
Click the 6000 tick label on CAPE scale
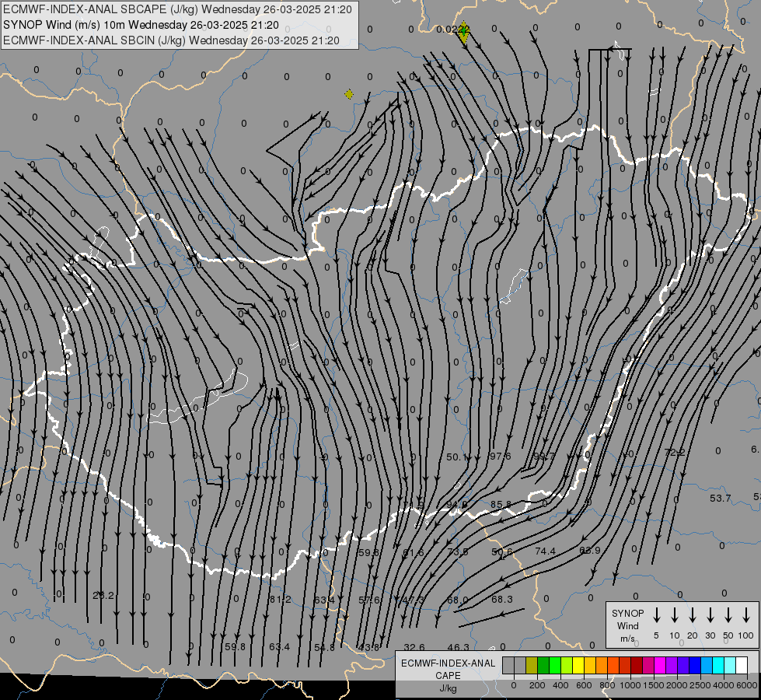pos(747,685)
